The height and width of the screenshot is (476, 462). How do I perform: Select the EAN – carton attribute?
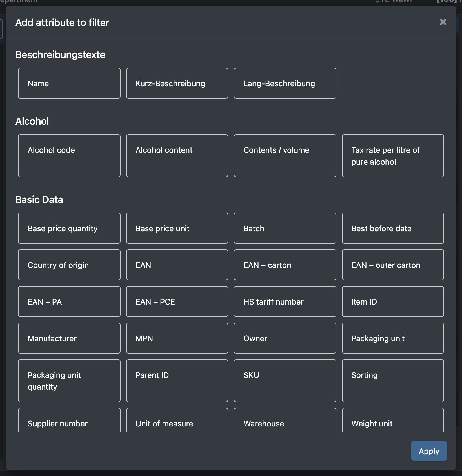pyautogui.click(x=285, y=265)
